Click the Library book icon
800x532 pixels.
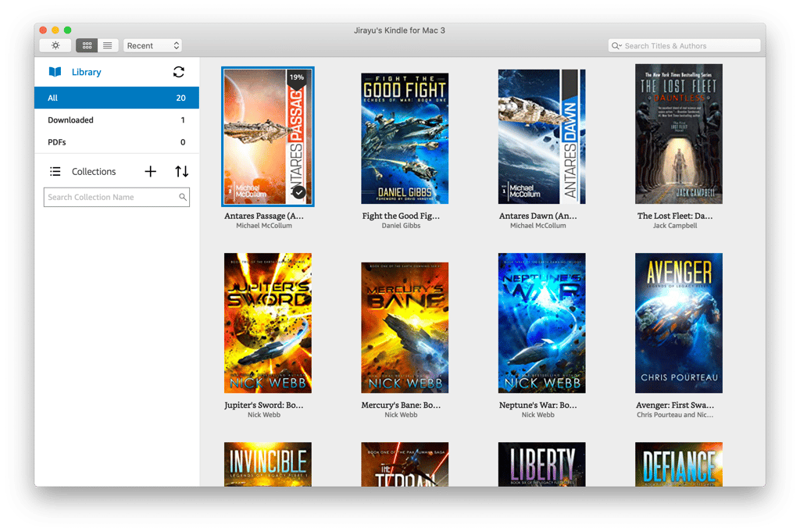[55, 72]
